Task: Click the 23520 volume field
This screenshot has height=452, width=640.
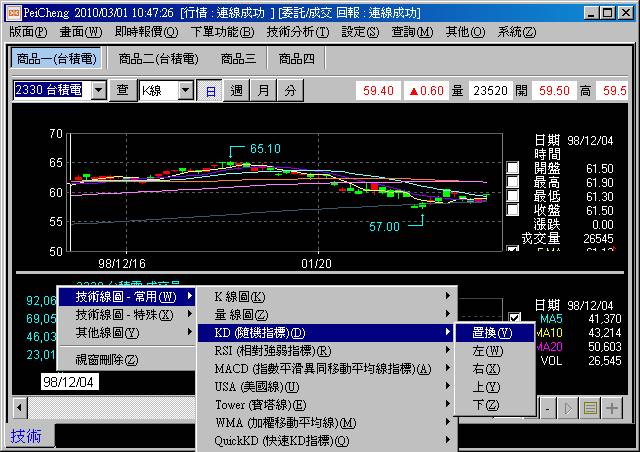Action: point(490,90)
